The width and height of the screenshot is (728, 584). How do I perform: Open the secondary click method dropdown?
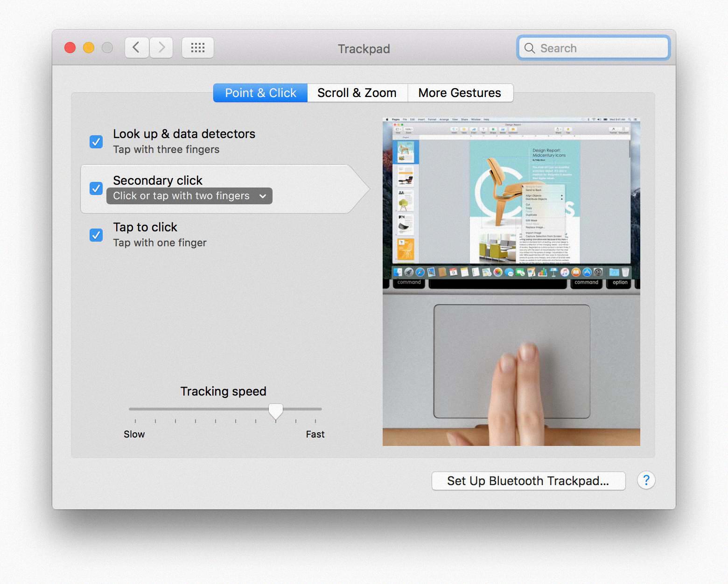tap(189, 196)
